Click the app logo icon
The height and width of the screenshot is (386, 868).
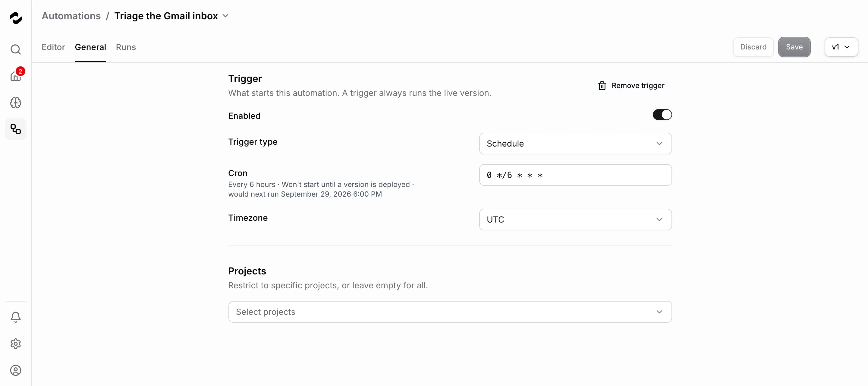[x=15, y=18]
